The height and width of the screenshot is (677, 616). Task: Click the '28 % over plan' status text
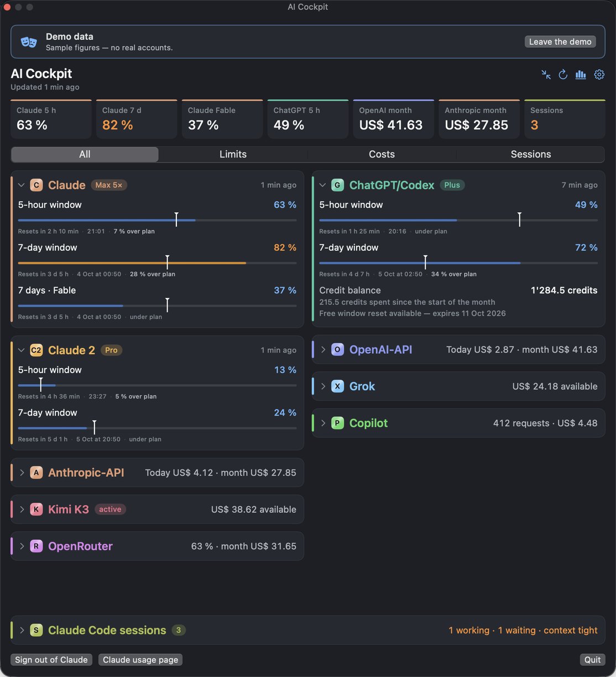point(153,274)
